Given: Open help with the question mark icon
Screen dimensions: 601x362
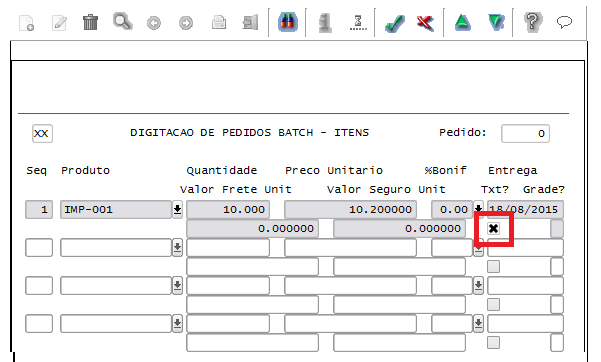Looking at the screenshot, I should click(x=533, y=22).
